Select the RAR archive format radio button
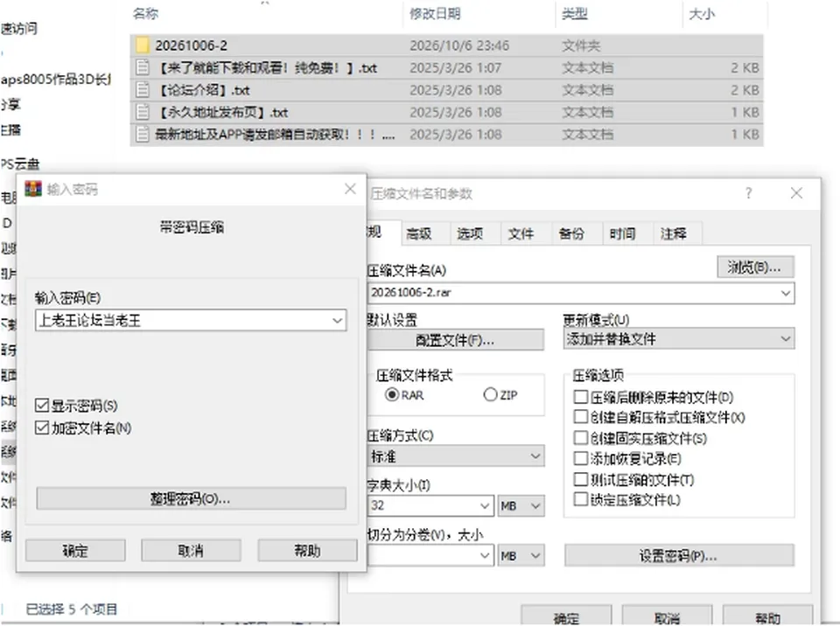Screen dimensions: 840x626 [x=392, y=395]
